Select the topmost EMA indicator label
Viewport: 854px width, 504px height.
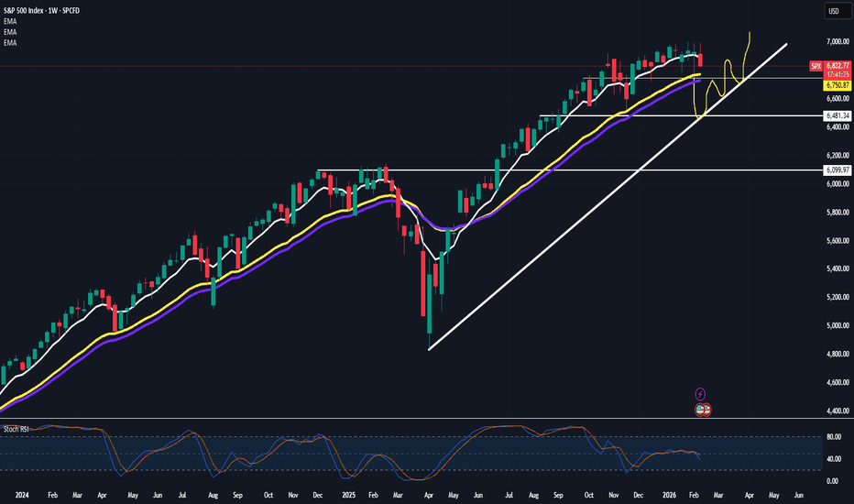pos(10,22)
